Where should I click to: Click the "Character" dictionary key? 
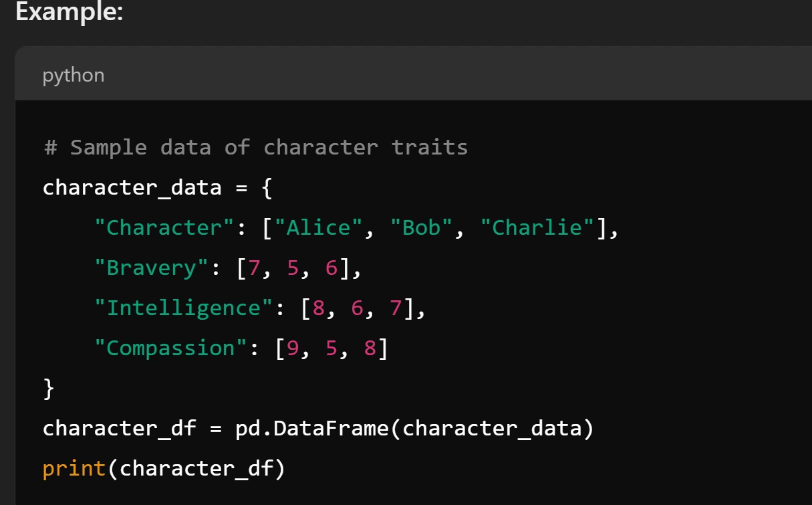(164, 227)
